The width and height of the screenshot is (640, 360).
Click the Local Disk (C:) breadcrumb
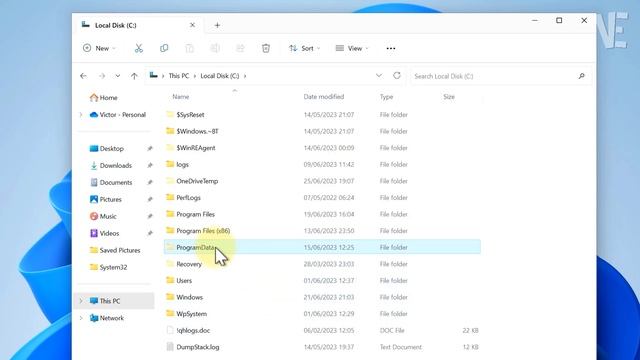pyautogui.click(x=220, y=76)
